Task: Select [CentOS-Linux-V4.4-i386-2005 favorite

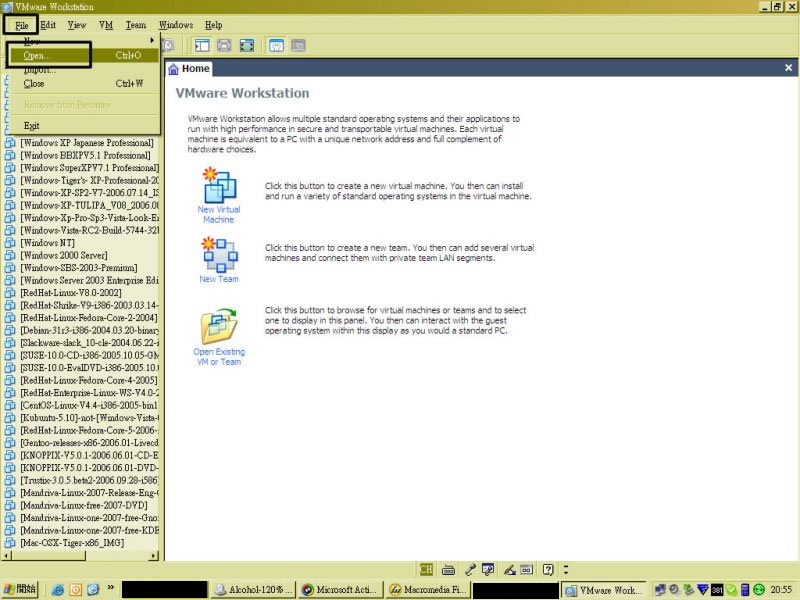Action: [x=89, y=405]
